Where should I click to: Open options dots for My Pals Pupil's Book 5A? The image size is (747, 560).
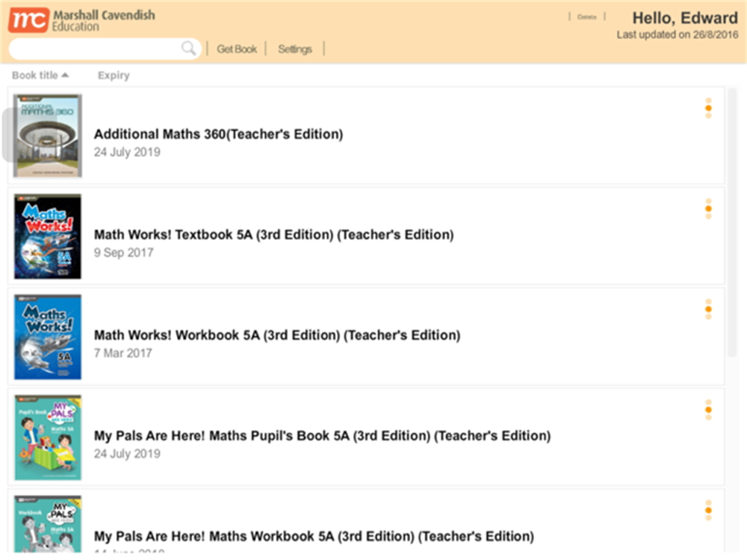[708, 409]
